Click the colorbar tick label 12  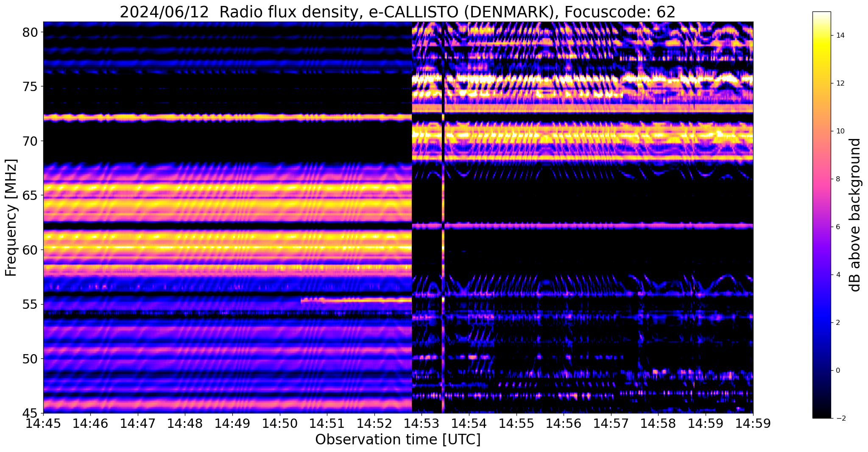839,83
